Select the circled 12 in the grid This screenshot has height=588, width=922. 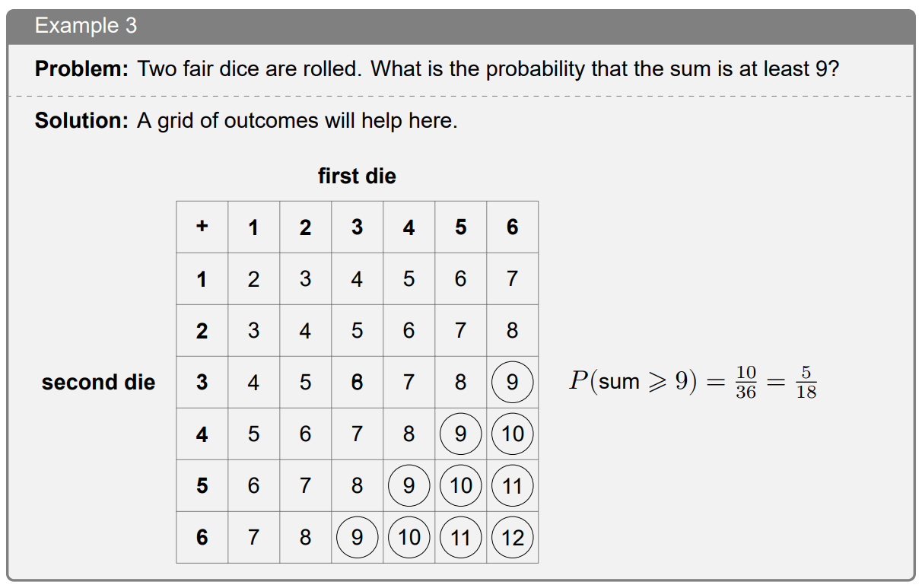coord(513,538)
